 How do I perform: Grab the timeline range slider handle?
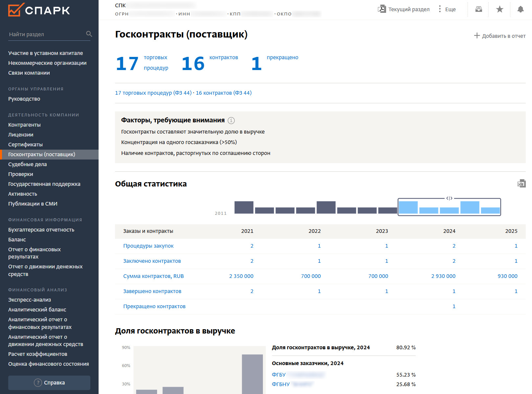[449, 198]
